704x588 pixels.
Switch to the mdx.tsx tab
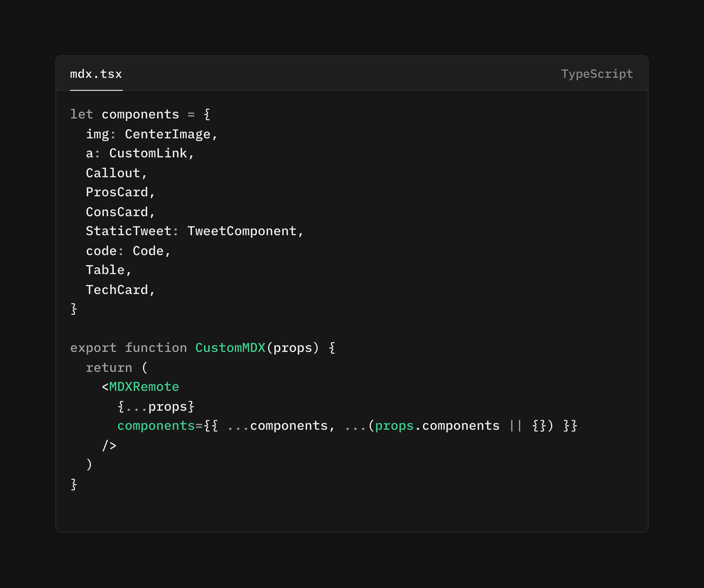click(96, 74)
